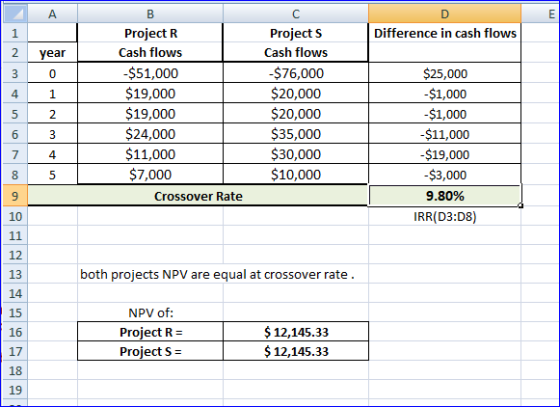Viewport: 560px width, 407px height.
Task: Select row 17 header
Action: (x=15, y=351)
